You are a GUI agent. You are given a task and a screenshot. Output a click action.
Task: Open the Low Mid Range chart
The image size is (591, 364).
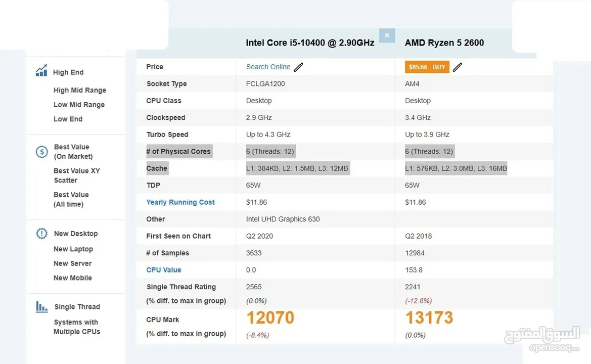pos(79,104)
